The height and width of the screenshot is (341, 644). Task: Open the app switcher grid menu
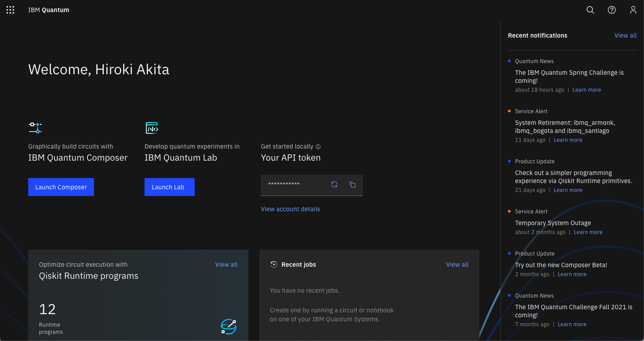[10, 10]
